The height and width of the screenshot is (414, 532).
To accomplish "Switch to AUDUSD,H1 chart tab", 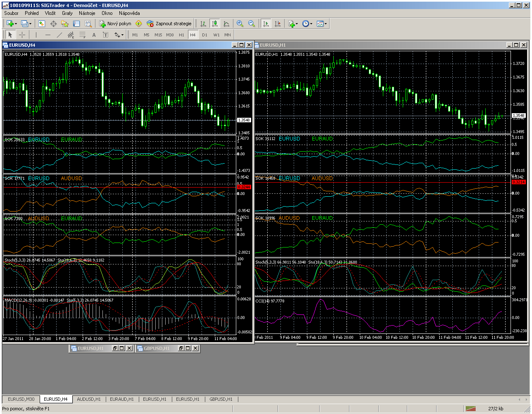I will [x=89, y=399].
